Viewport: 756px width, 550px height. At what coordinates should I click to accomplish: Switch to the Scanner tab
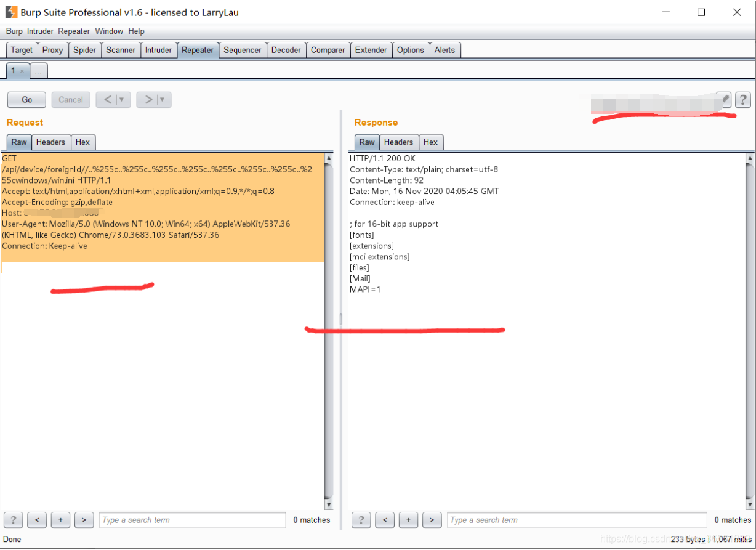click(121, 50)
